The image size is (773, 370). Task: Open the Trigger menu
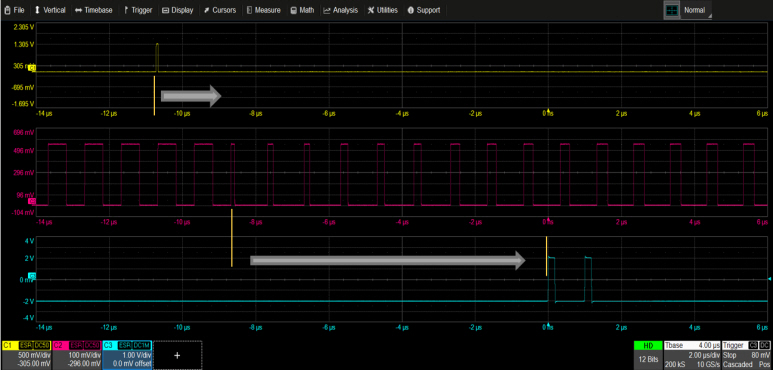(x=138, y=10)
